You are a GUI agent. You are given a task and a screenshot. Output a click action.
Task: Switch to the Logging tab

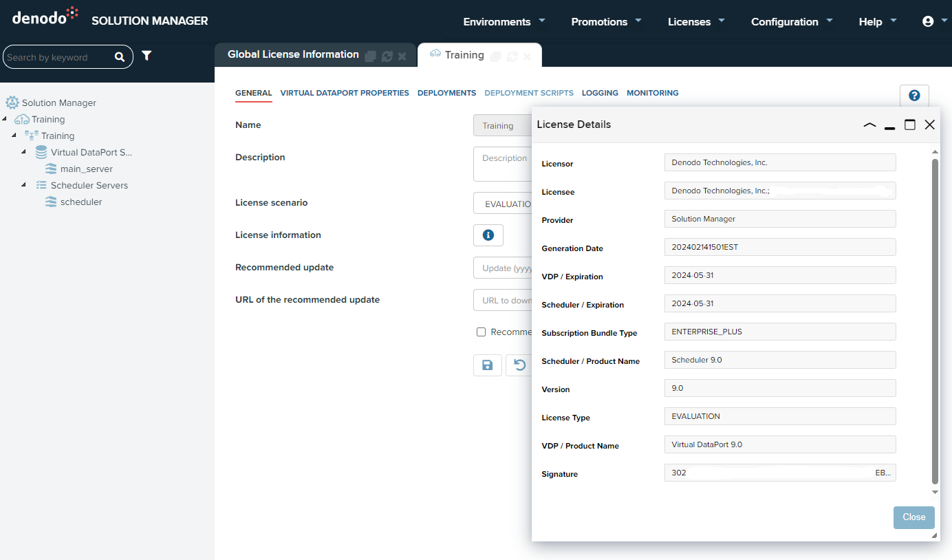[x=600, y=93]
